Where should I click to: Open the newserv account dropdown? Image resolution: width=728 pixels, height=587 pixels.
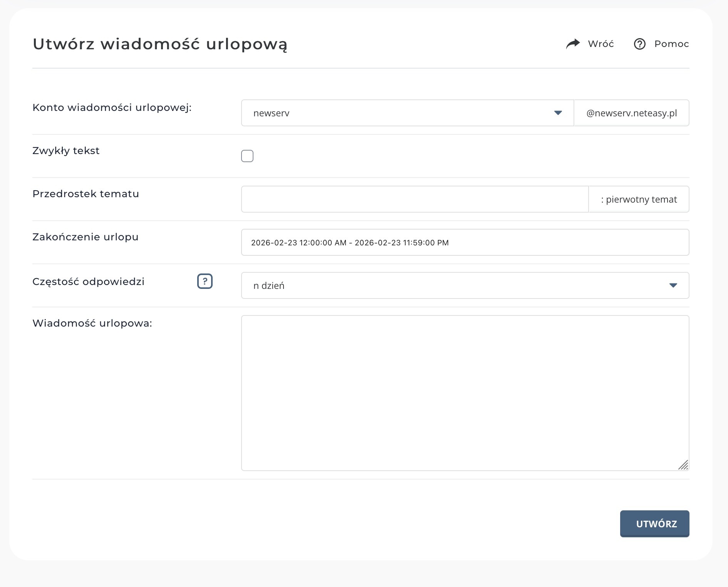pyautogui.click(x=407, y=113)
